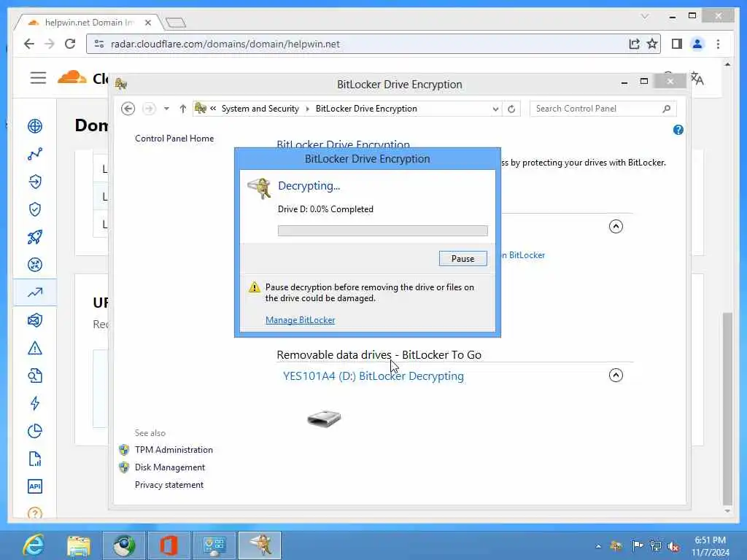Screen dimensions: 747x560
Task: Click the Chrome address bar URL
Action: click(225, 44)
